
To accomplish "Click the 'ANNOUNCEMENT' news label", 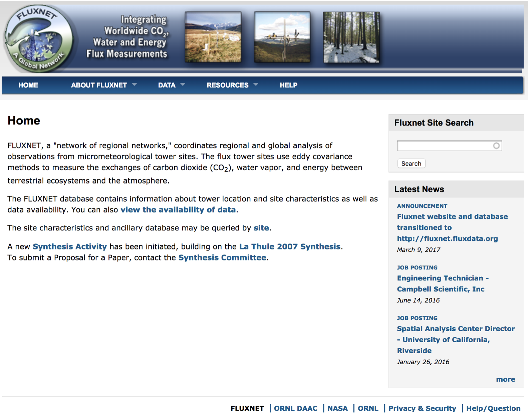I will [422, 206].
